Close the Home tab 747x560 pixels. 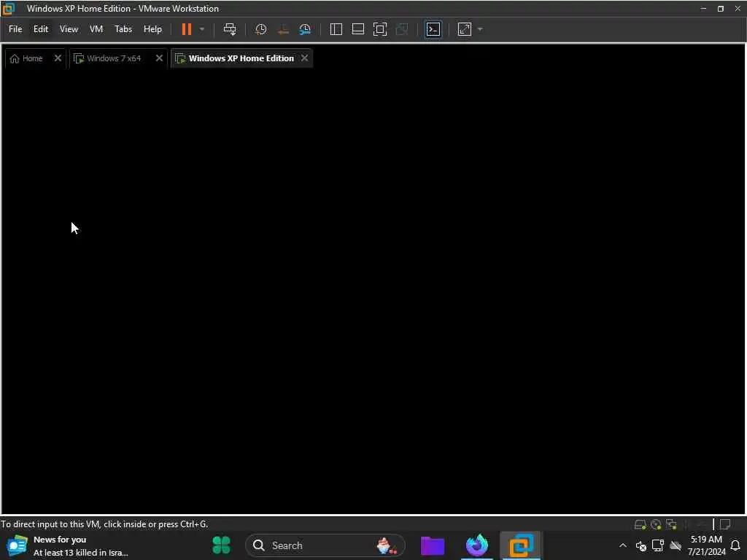pyautogui.click(x=58, y=58)
